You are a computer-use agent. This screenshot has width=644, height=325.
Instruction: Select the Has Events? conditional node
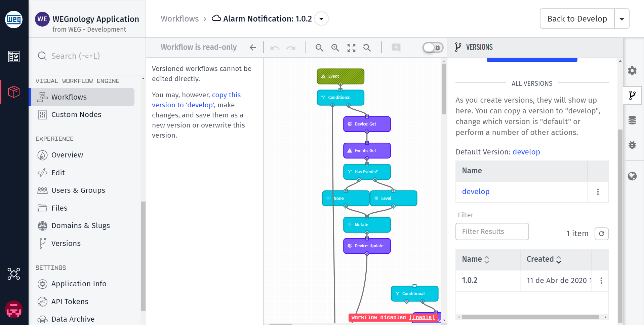[x=367, y=172]
